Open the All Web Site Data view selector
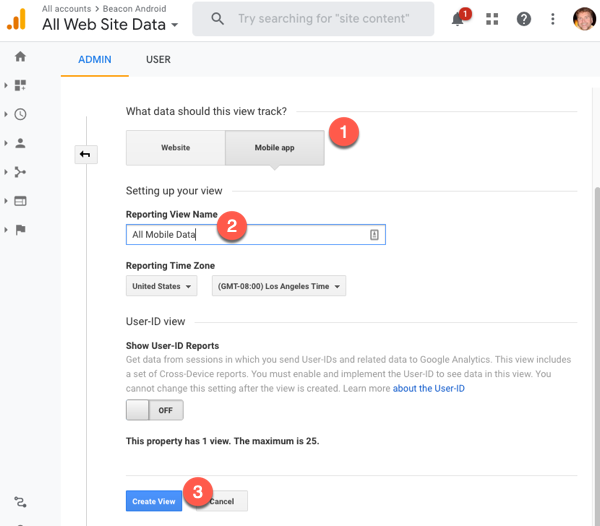600x526 pixels. tap(110, 24)
